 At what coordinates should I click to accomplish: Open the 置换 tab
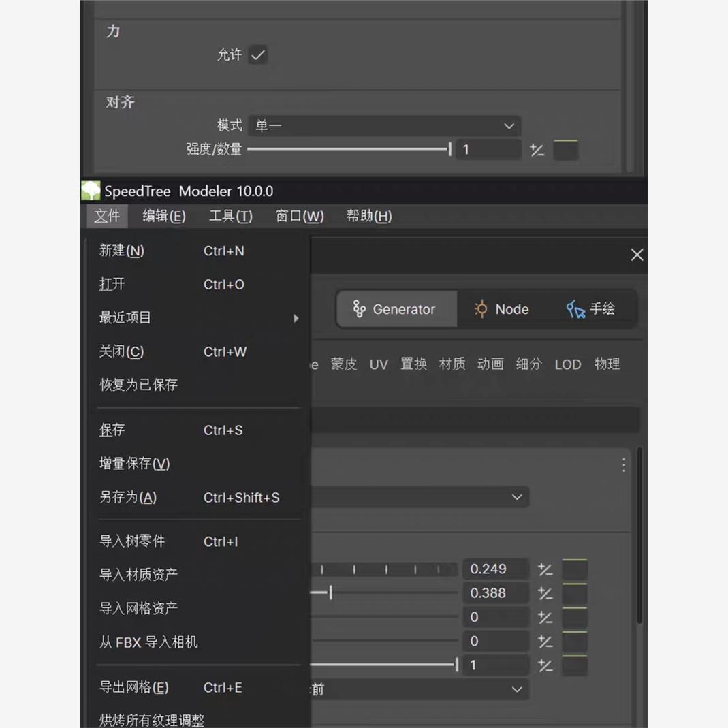pyautogui.click(x=413, y=364)
